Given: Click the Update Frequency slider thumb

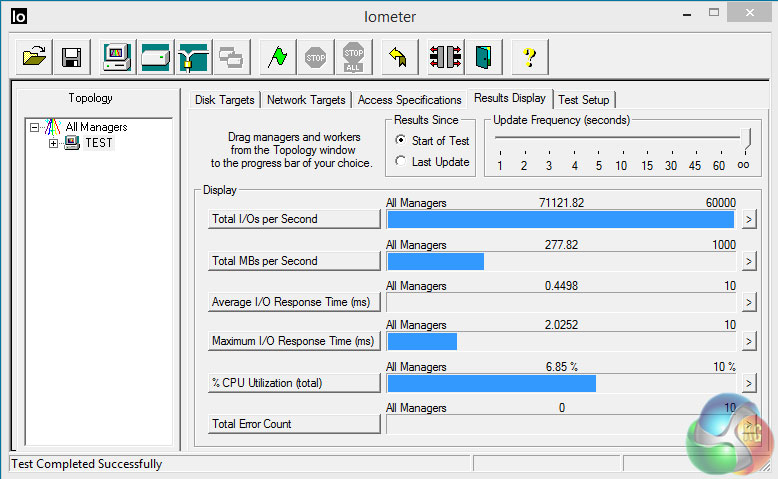Looking at the screenshot, I should 746,138.
